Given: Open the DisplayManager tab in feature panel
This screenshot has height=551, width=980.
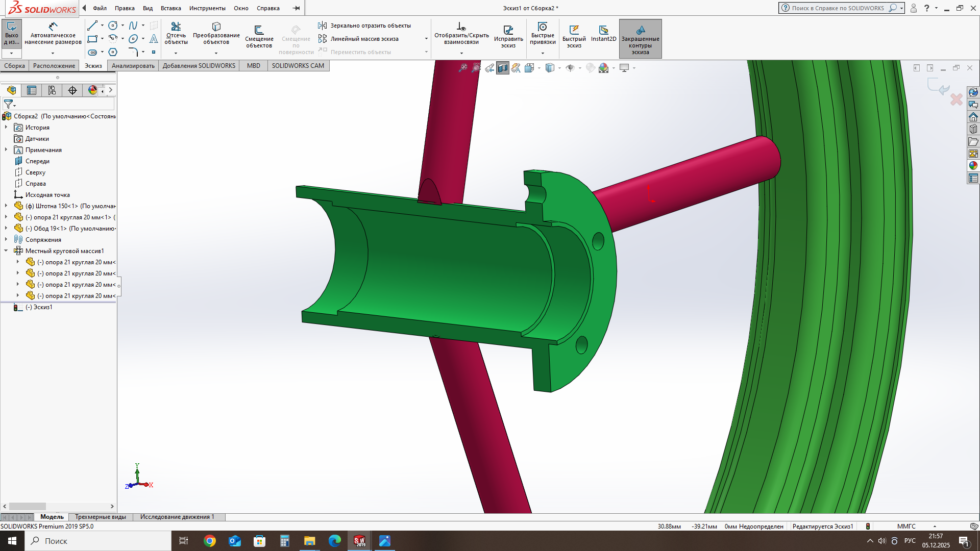Looking at the screenshot, I should pyautogui.click(x=92, y=90).
